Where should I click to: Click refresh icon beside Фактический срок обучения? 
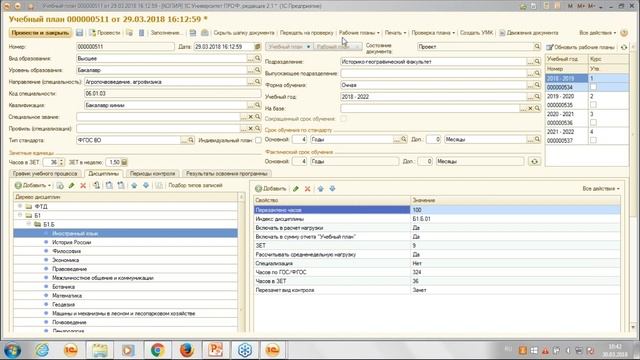tap(534, 161)
